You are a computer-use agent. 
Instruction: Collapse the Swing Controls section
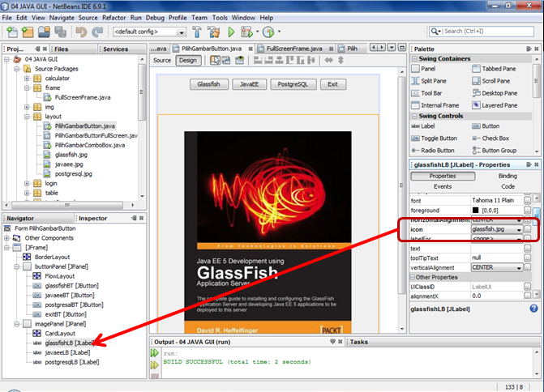[414, 116]
